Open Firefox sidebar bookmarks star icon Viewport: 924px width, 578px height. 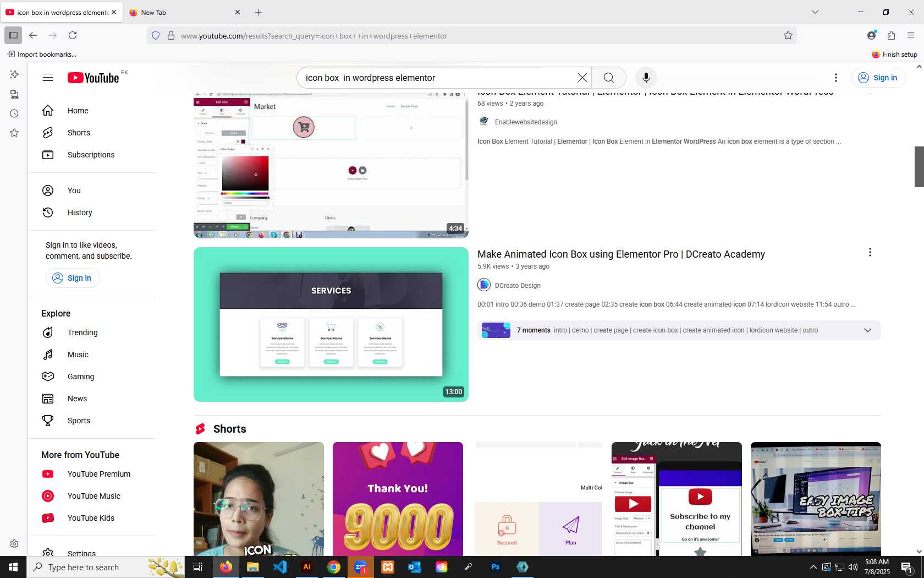click(x=14, y=133)
